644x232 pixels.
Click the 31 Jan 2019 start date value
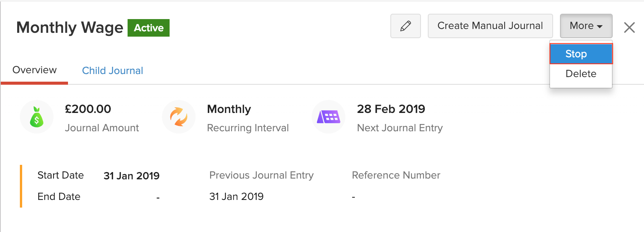(x=131, y=176)
